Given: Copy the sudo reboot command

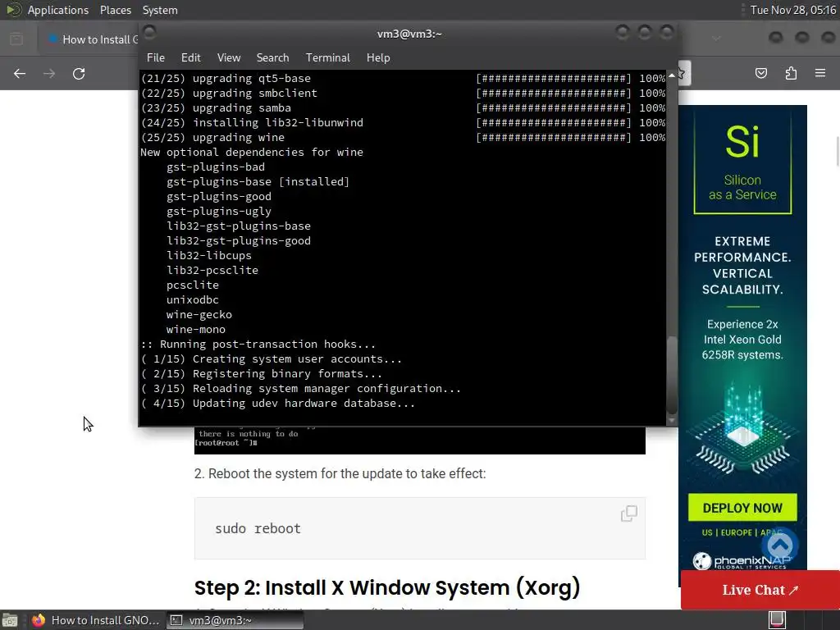Looking at the screenshot, I should [629, 514].
